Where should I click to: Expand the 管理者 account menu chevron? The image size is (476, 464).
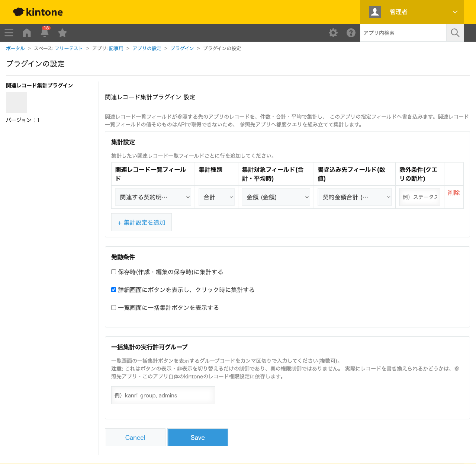(455, 12)
